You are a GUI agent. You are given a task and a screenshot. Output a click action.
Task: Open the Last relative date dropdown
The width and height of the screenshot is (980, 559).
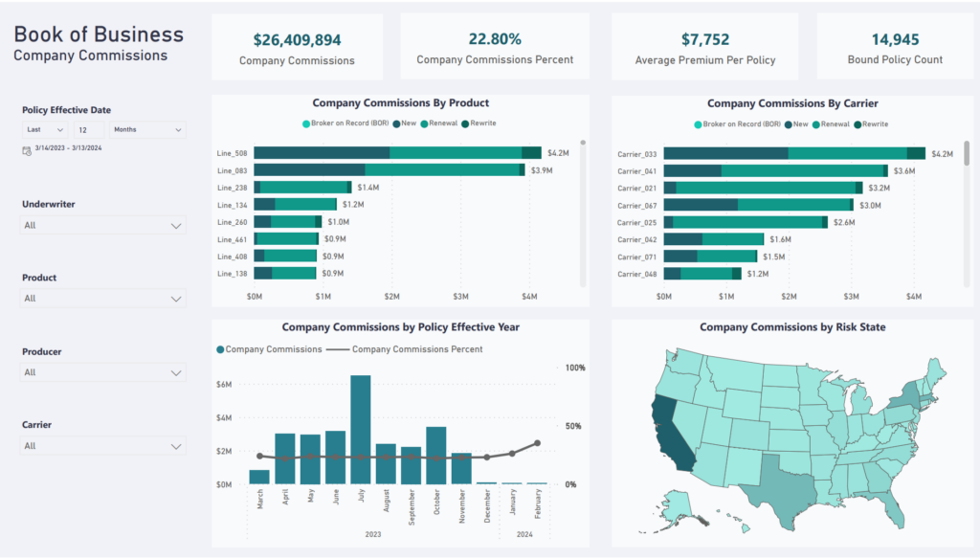tap(45, 129)
